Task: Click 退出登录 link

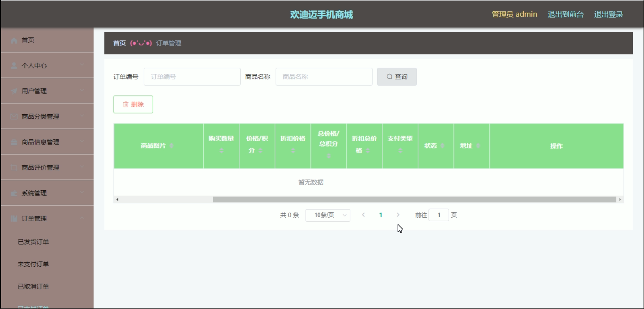Action: pos(608,14)
